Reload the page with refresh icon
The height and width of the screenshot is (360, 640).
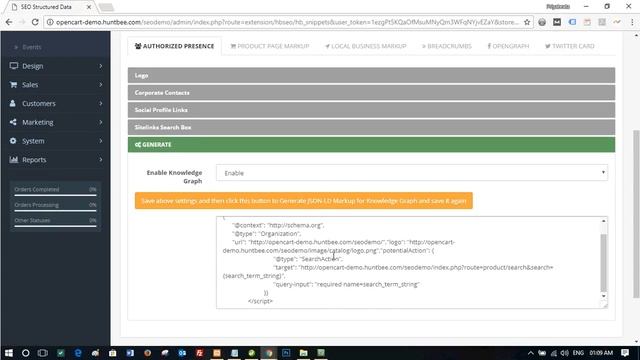click(x=35, y=22)
